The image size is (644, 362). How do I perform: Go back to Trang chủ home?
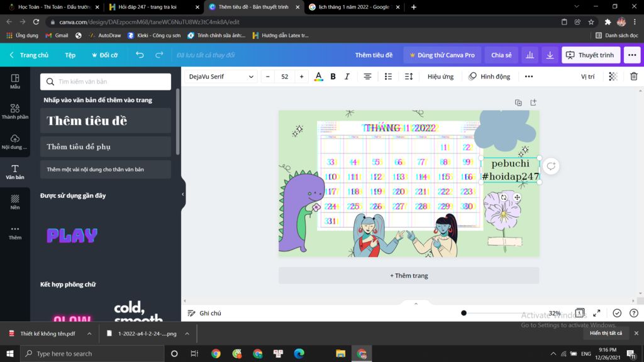(x=29, y=55)
